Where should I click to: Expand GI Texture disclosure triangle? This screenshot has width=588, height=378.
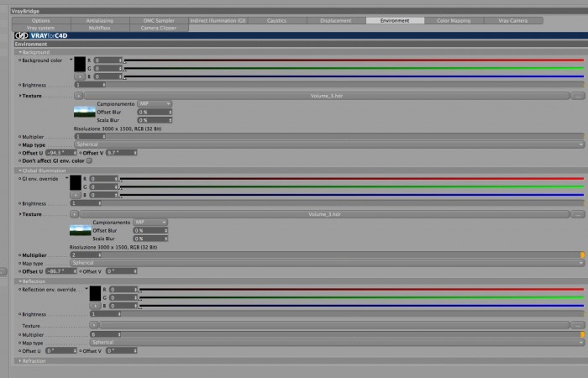pos(20,214)
